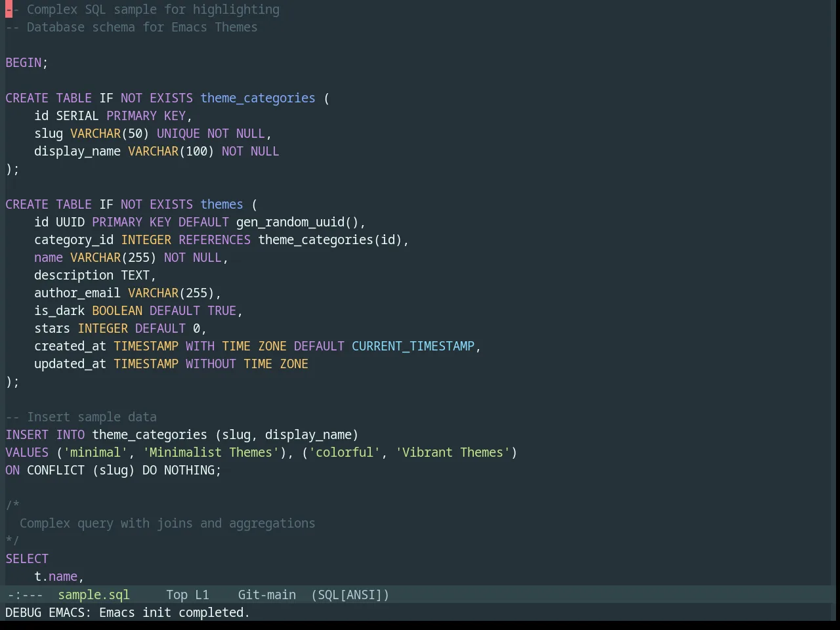
Task: Click the string 'colorful' in VALUES
Action: (x=345, y=452)
